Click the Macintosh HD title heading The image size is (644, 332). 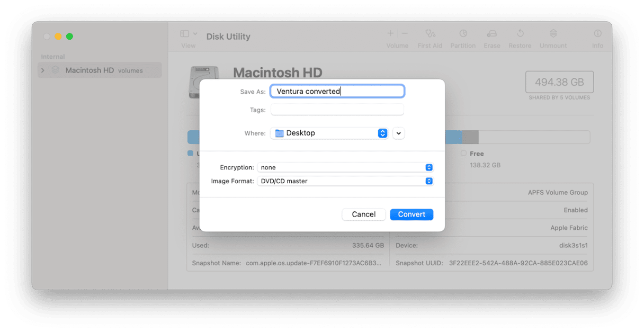[x=278, y=73]
